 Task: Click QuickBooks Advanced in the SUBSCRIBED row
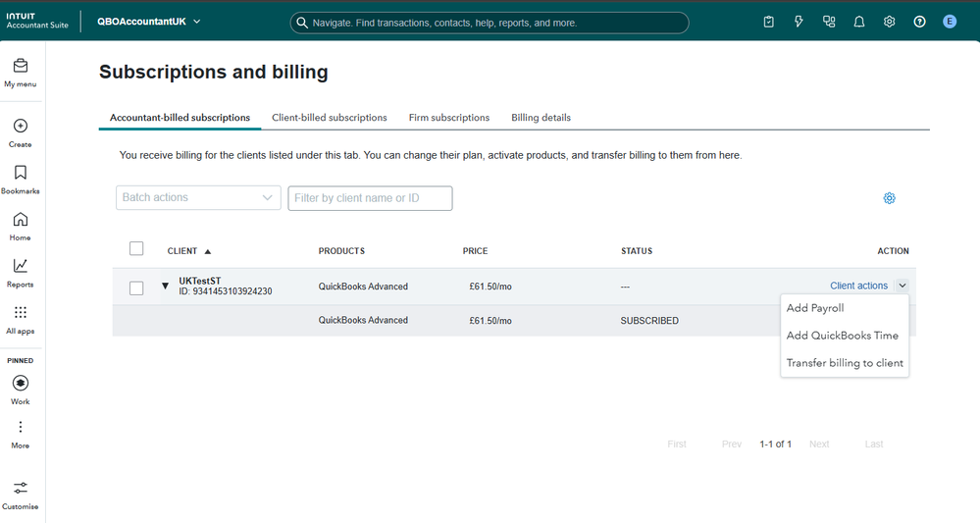pyautogui.click(x=363, y=320)
